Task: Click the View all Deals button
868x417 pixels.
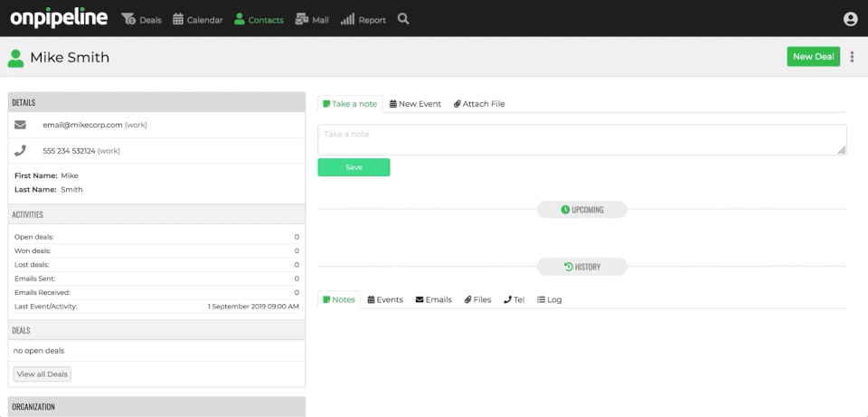Action: (x=42, y=374)
